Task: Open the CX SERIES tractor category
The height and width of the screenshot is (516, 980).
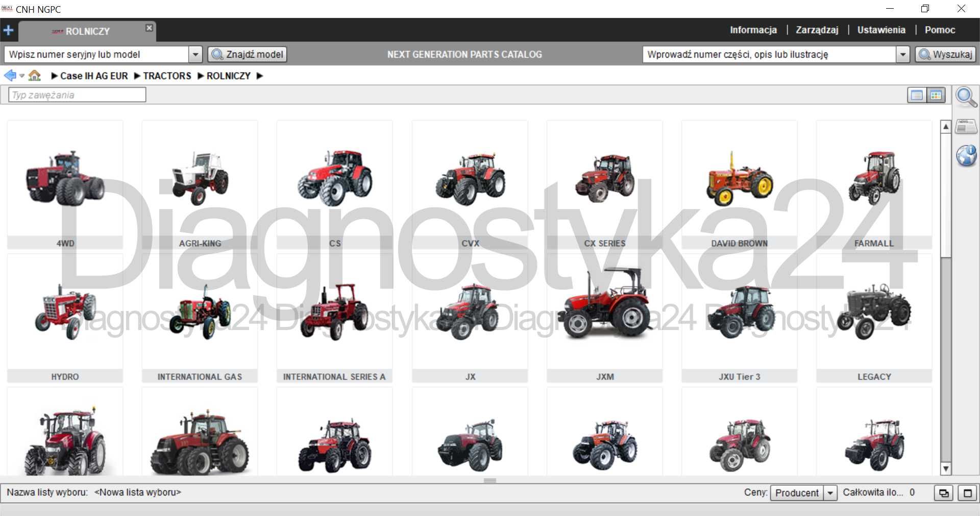Action: point(605,185)
